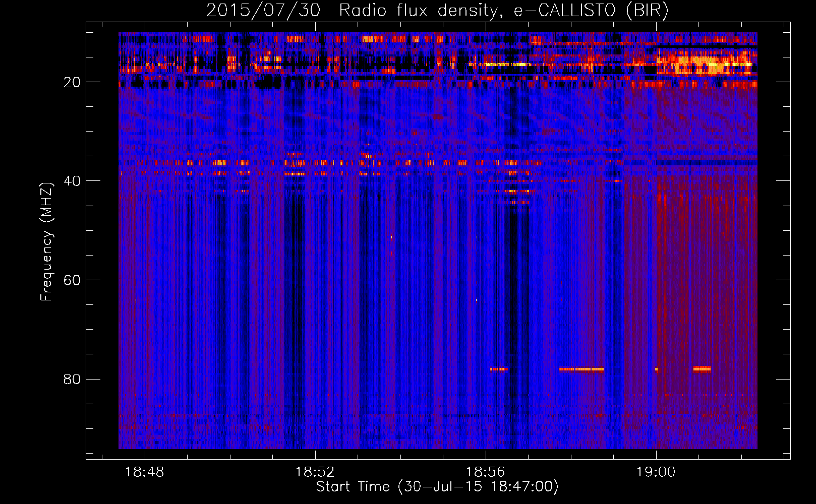816x504 pixels.
Task: Click the 'Start Time (30-Jul-15 18:47:00)' x-axis label
Action: point(437,487)
